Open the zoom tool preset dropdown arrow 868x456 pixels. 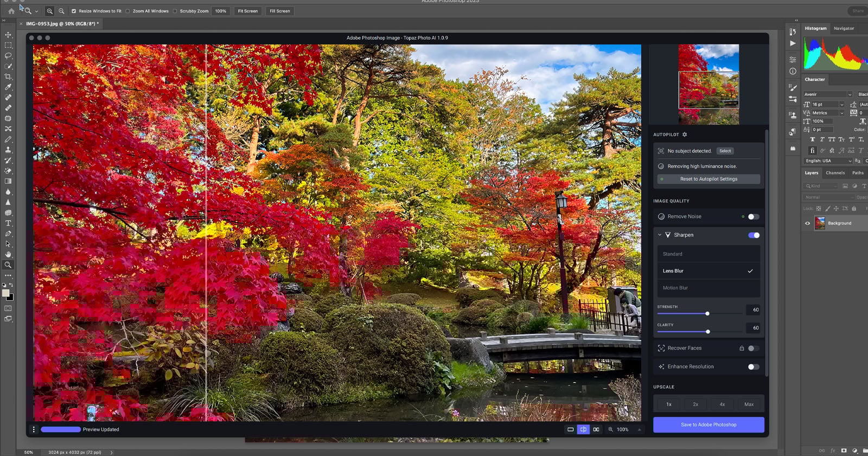pos(36,11)
